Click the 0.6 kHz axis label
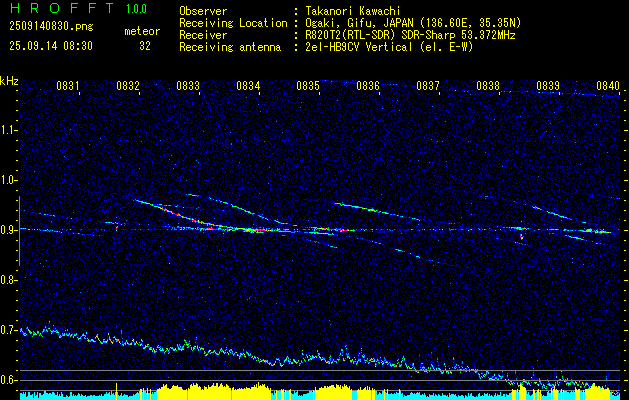 tap(8, 380)
